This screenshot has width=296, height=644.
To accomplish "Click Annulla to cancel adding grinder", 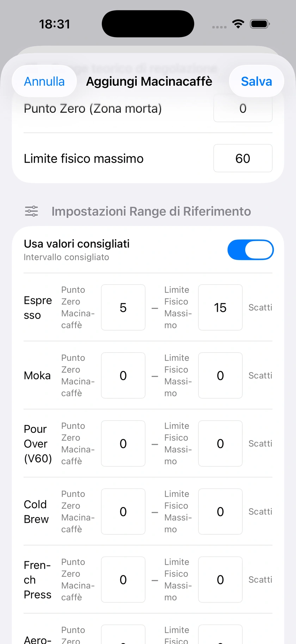I will [x=44, y=81].
